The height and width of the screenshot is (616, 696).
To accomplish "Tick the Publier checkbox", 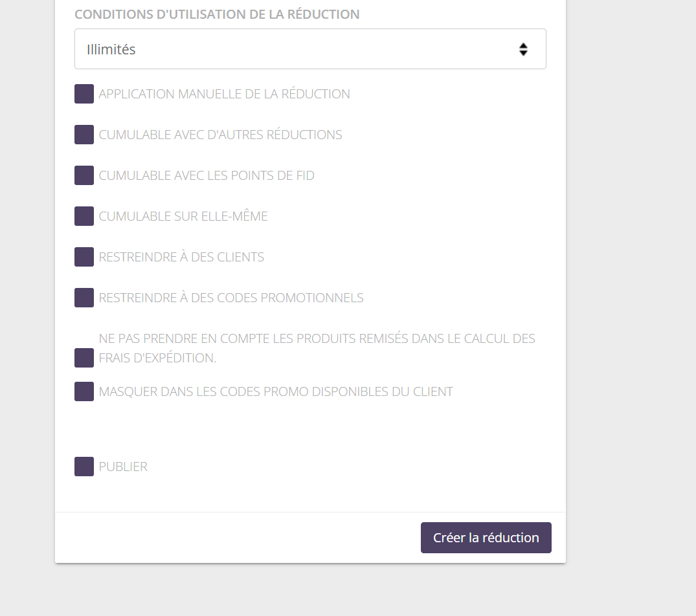I will coord(84,467).
